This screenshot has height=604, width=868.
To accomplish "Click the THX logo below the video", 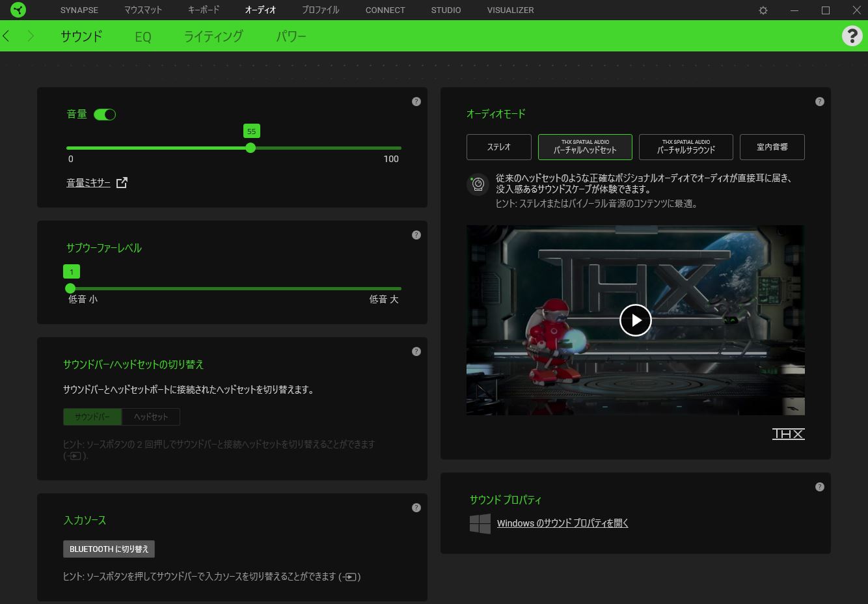I will click(x=788, y=434).
